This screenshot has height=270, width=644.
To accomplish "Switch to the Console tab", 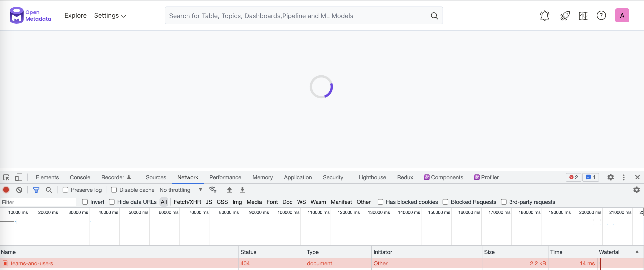I will click(80, 177).
